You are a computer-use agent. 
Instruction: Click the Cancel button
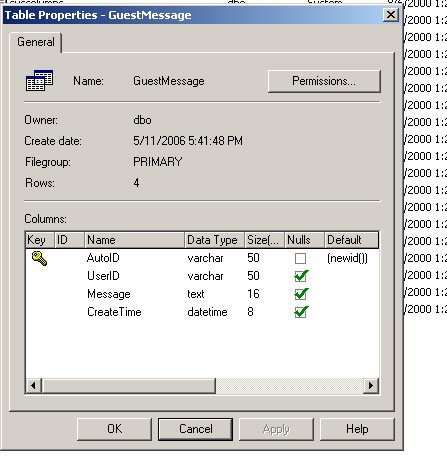[x=196, y=429]
